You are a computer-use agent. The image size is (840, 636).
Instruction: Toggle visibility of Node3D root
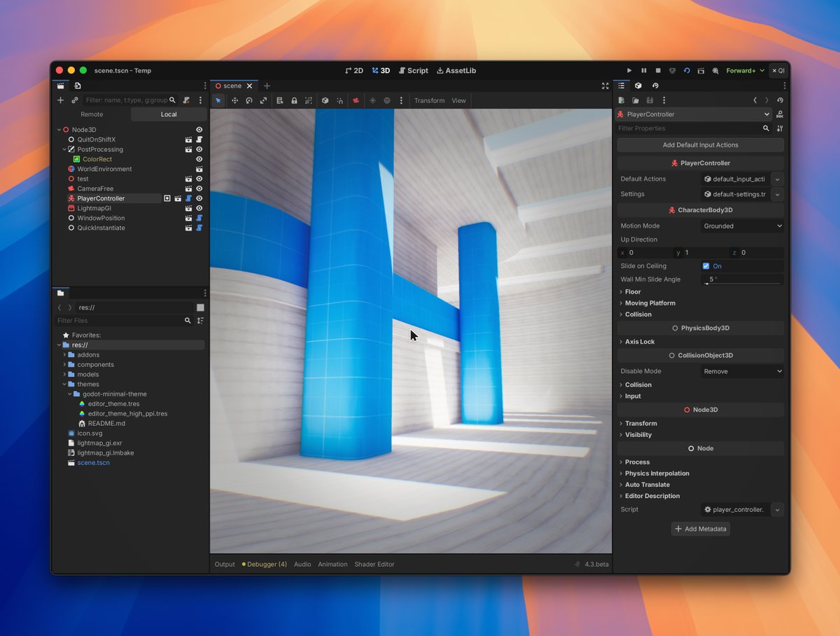(199, 130)
